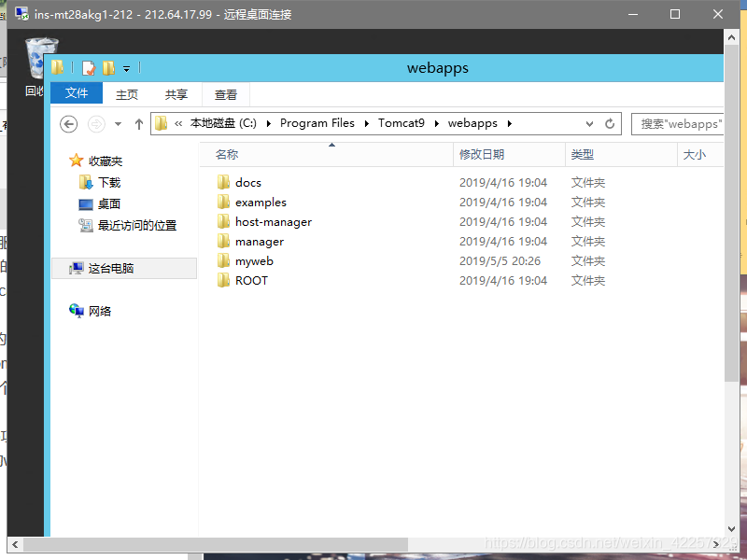Open the docs folder

click(247, 183)
